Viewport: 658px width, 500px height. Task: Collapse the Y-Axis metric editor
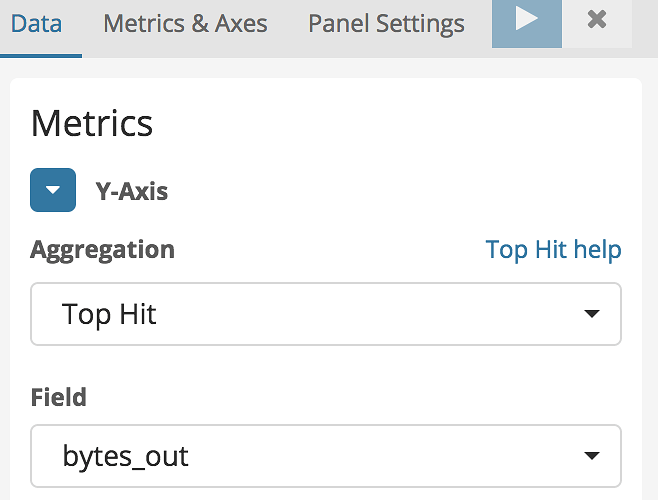pos(53,190)
